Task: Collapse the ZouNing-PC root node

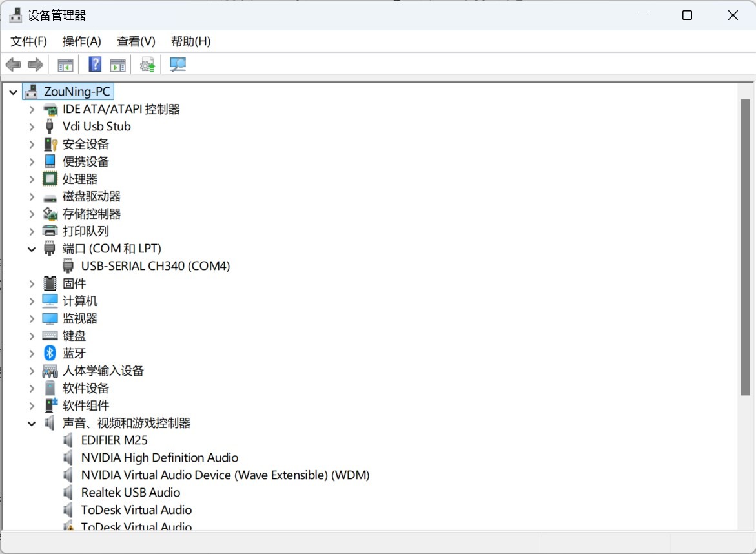Action: click(x=13, y=92)
